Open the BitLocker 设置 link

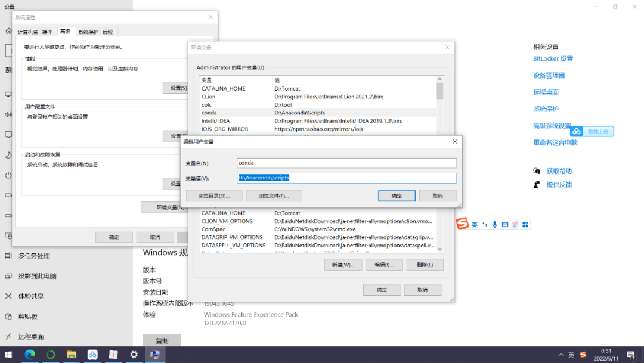(x=553, y=59)
